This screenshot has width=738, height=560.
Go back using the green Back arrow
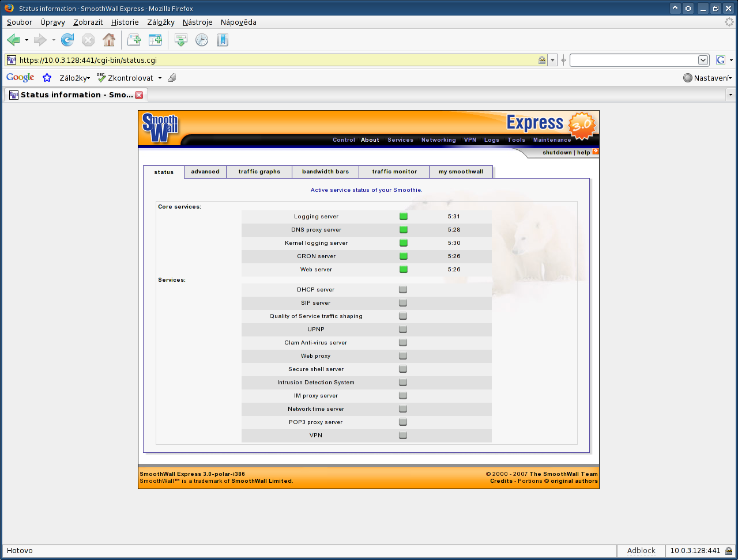[x=13, y=40]
